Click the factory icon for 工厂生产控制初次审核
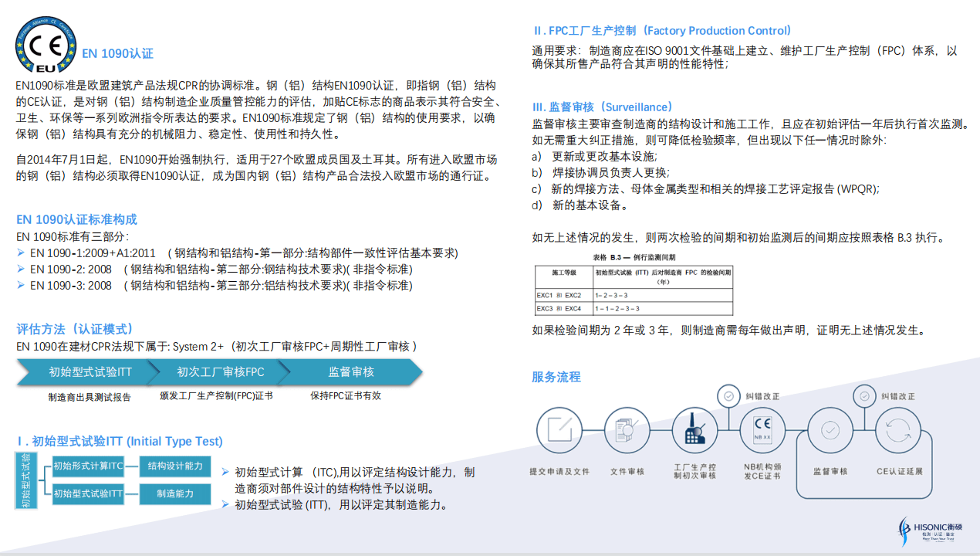 pos(694,431)
